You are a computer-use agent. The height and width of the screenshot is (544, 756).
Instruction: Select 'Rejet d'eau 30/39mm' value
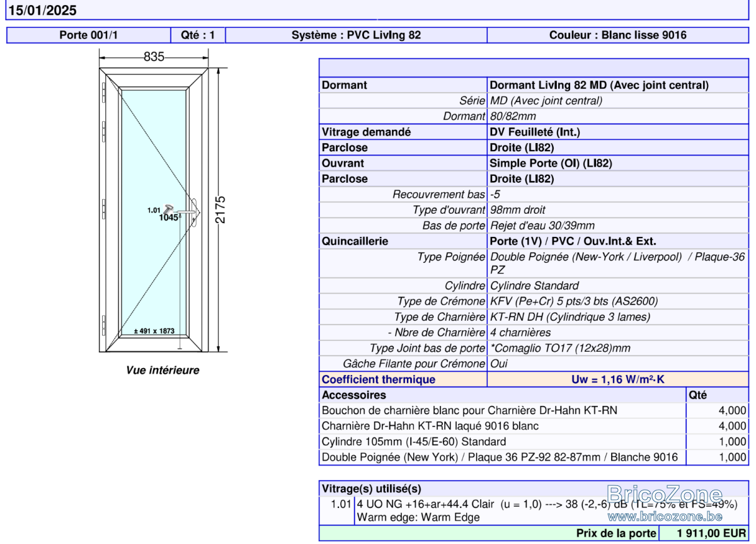(x=542, y=226)
